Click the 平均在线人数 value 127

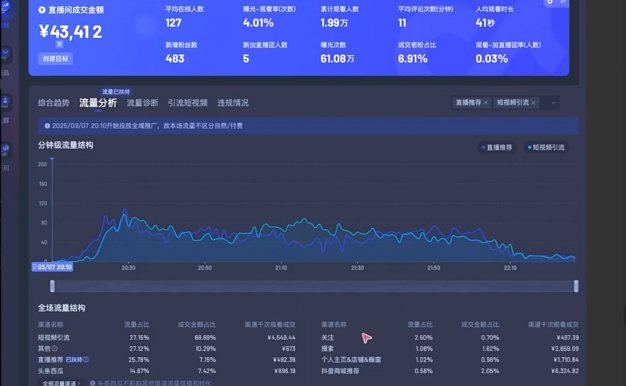pos(173,23)
